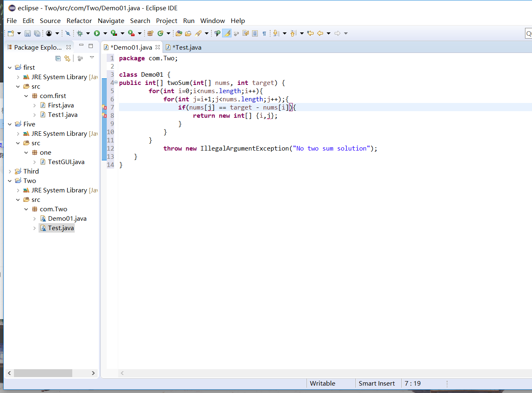532x393 pixels.
Task: Click the New Java Package icon
Action: coord(150,33)
